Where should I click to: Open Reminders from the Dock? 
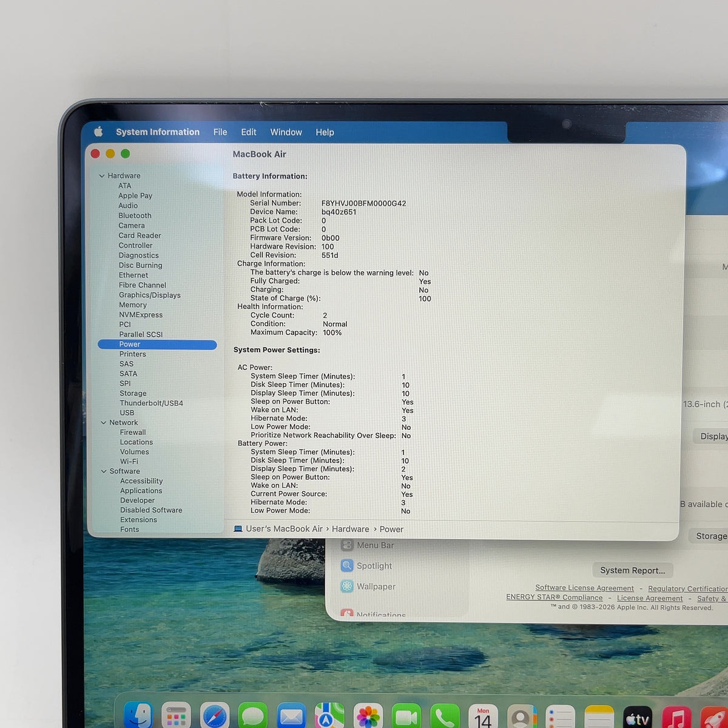(560, 716)
